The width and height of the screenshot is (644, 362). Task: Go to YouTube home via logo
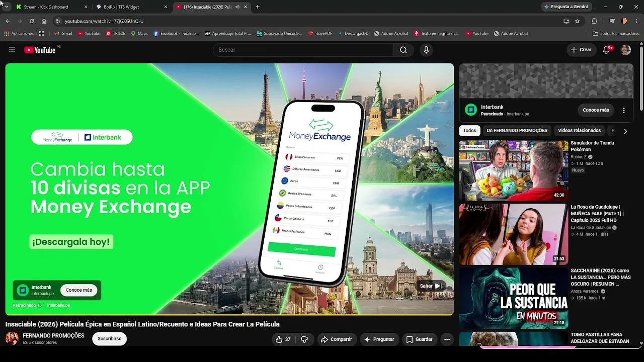40,50
